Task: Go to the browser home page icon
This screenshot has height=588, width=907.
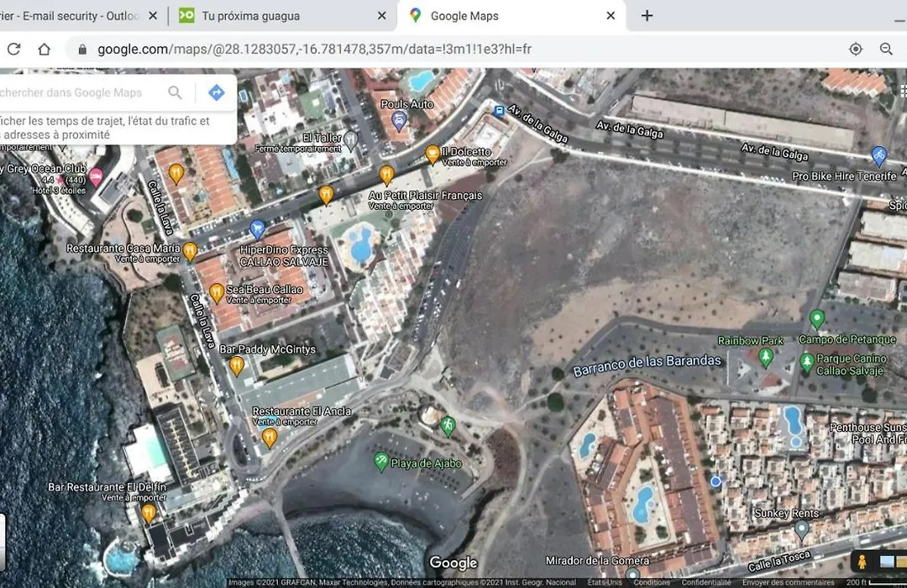Action: coord(45,50)
